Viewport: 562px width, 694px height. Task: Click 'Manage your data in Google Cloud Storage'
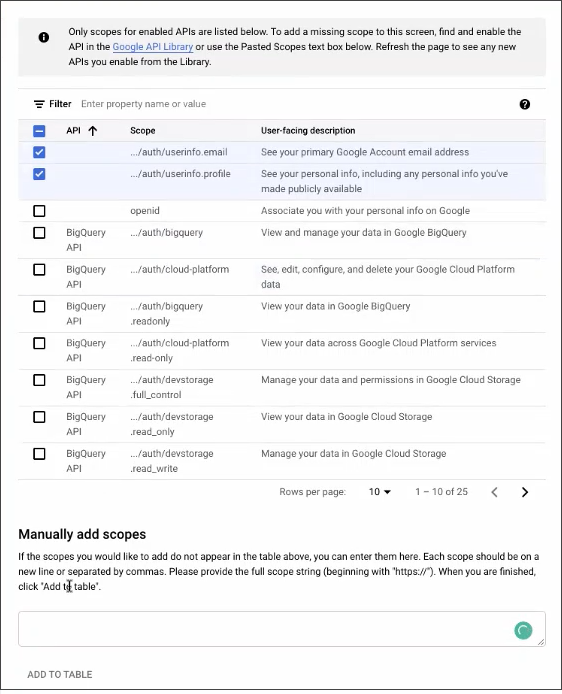click(x=354, y=454)
